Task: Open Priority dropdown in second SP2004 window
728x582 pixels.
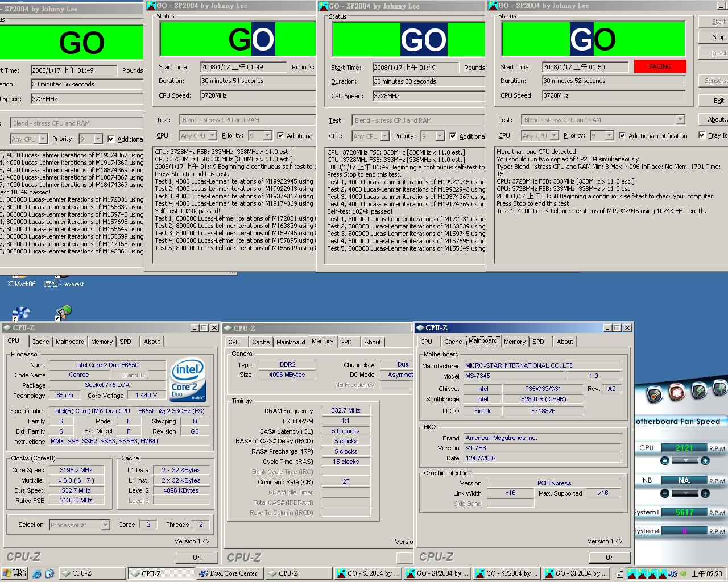Action: [268, 136]
